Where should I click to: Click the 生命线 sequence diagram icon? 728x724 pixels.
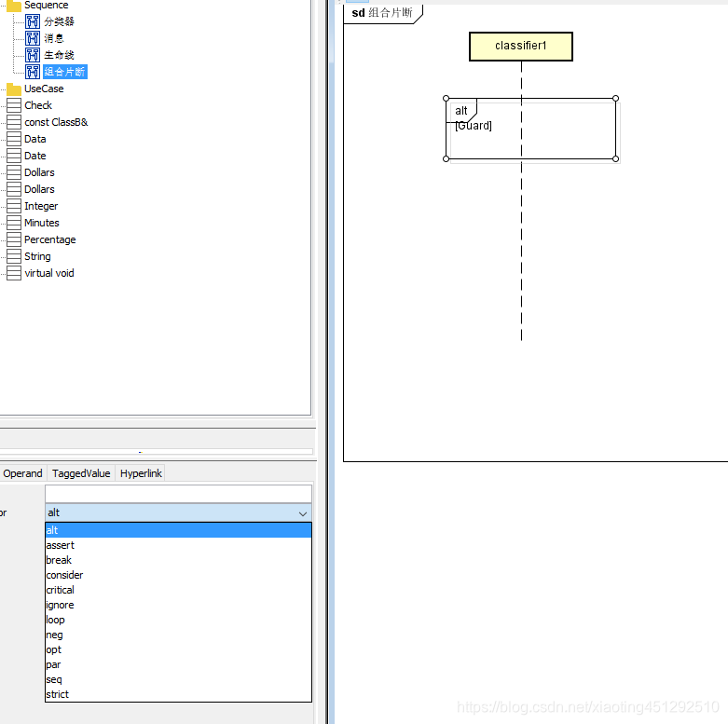(33, 55)
